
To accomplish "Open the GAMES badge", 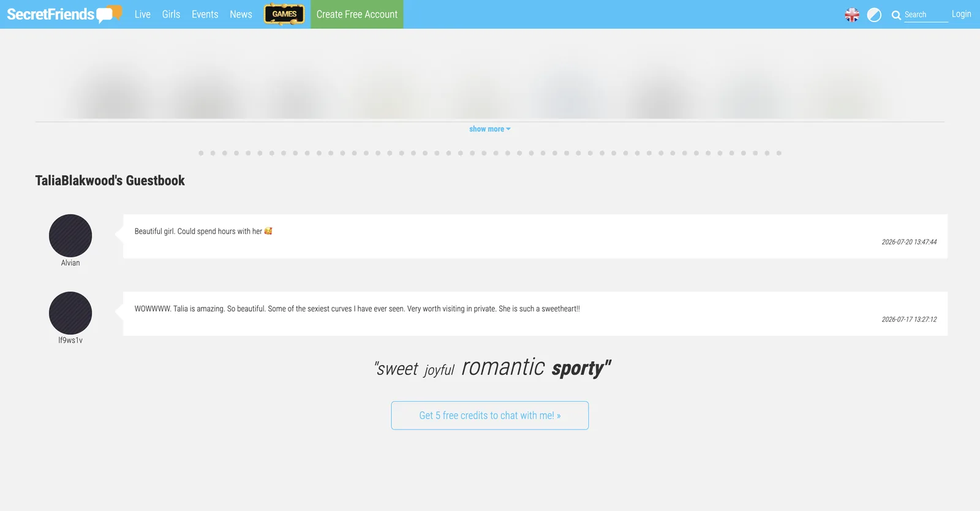I will click(284, 14).
